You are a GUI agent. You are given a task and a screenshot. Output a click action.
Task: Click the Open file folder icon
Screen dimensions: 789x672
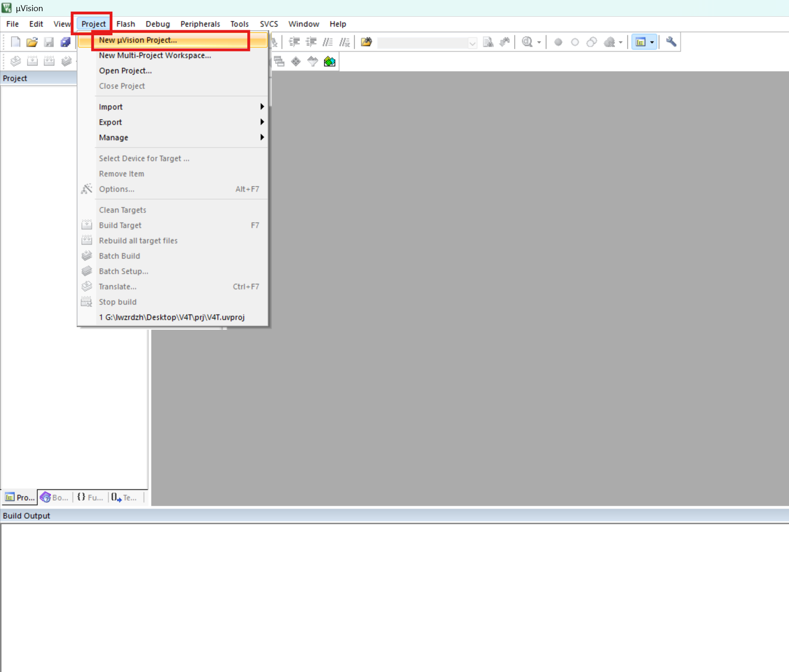coord(32,42)
